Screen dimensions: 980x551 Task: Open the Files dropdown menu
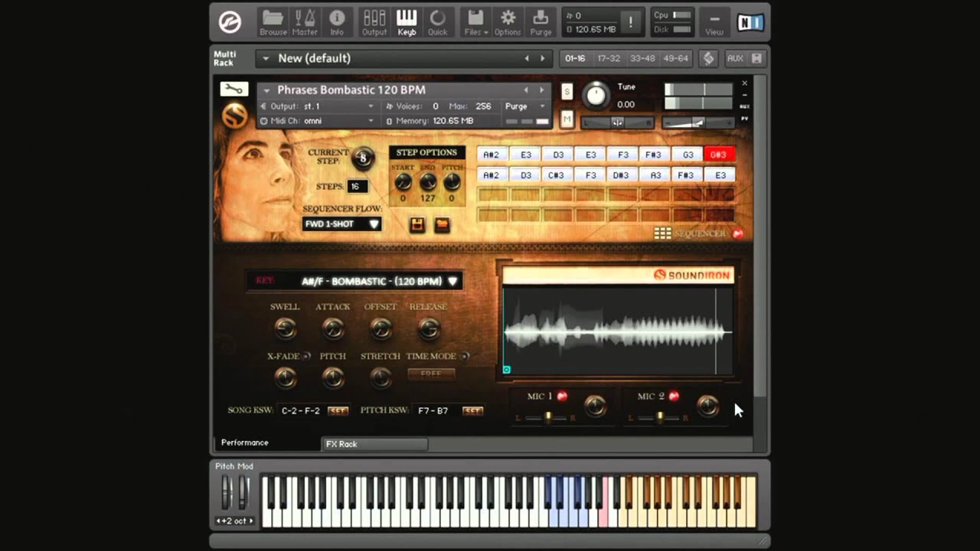[475, 22]
